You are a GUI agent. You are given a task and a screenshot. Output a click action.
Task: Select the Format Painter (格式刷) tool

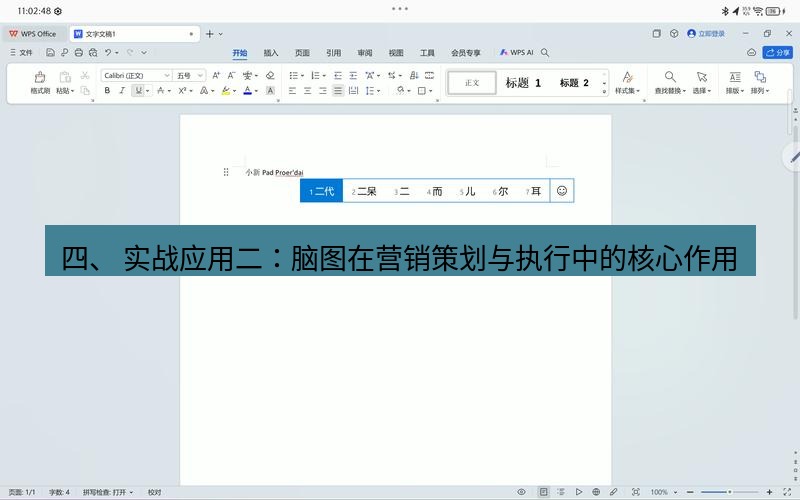pyautogui.click(x=40, y=83)
